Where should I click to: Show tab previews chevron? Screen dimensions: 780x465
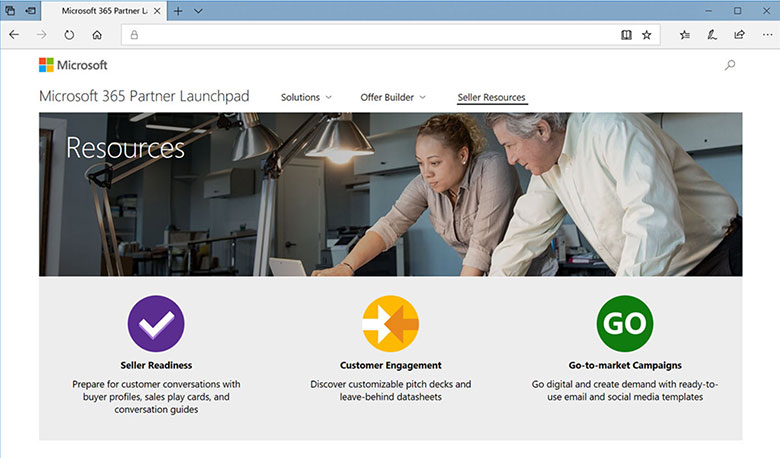coord(198,11)
